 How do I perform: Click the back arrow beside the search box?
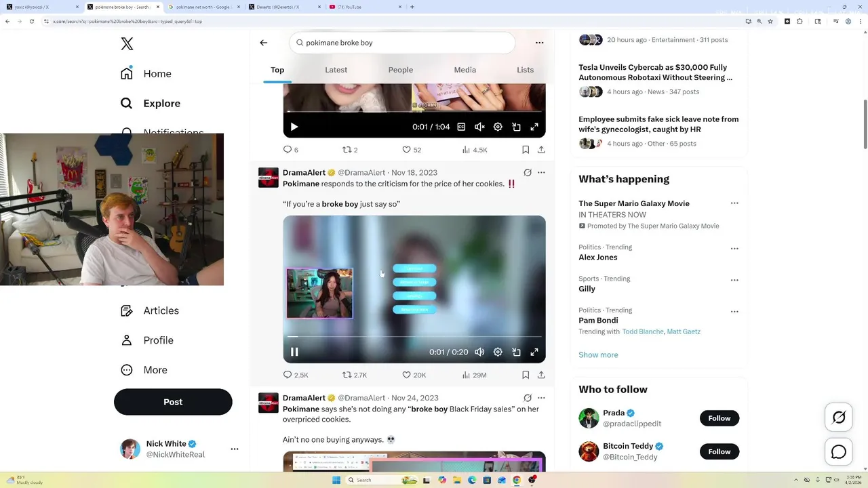tap(264, 43)
